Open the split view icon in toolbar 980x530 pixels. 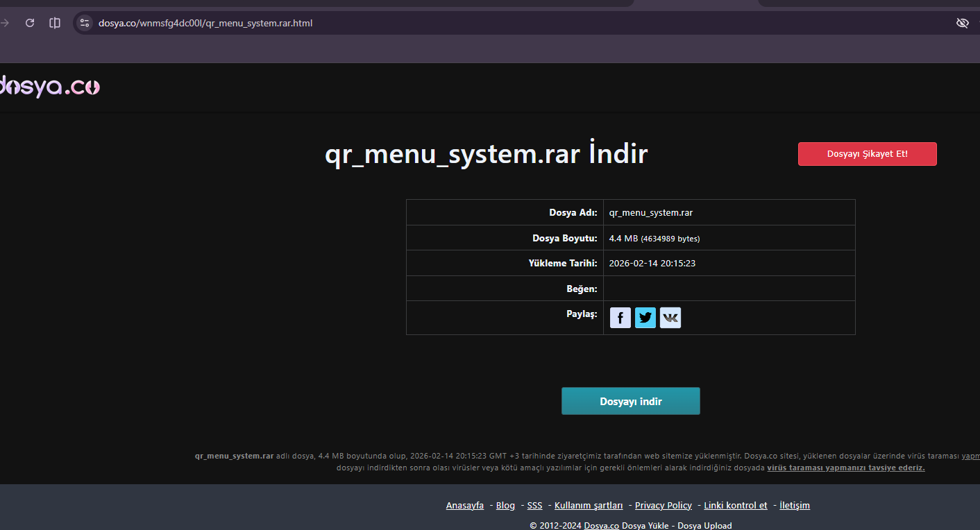pyautogui.click(x=55, y=23)
